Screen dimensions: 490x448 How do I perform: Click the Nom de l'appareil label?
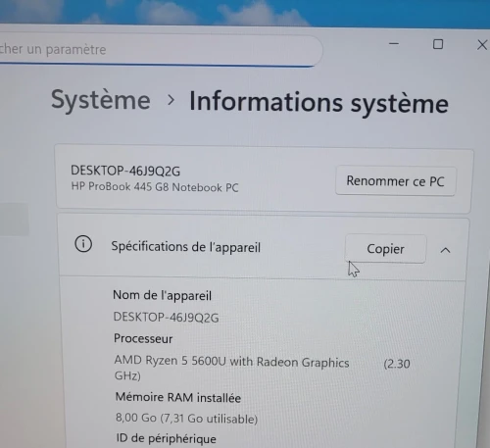pyautogui.click(x=162, y=295)
